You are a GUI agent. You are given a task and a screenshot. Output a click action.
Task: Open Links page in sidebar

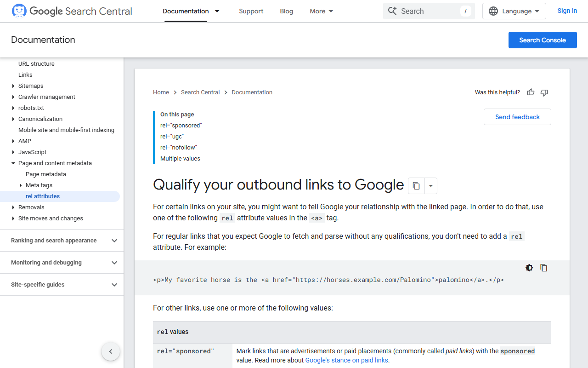point(25,75)
